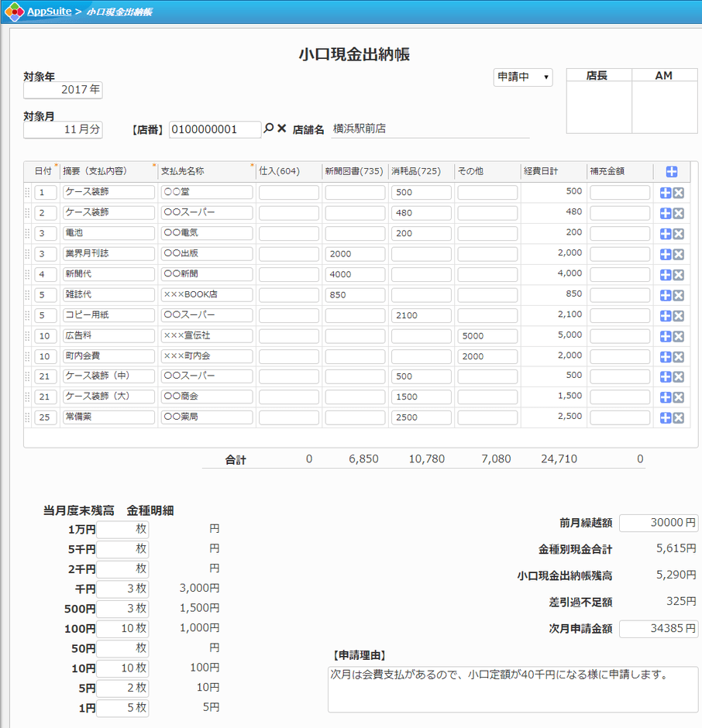The height and width of the screenshot is (728, 702).
Task: Click the store search magnifier icon
Action: 269,129
